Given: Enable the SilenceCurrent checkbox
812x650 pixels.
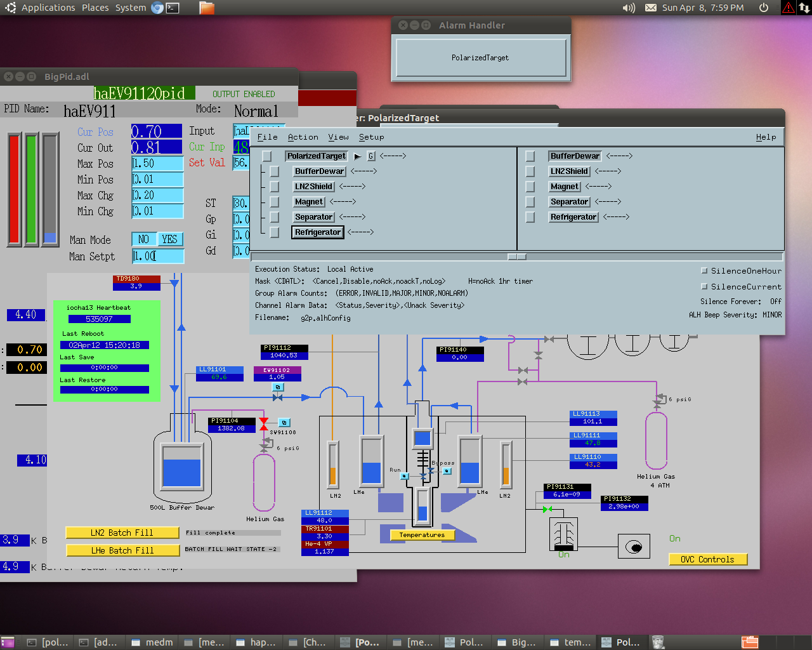Looking at the screenshot, I should click(x=704, y=286).
